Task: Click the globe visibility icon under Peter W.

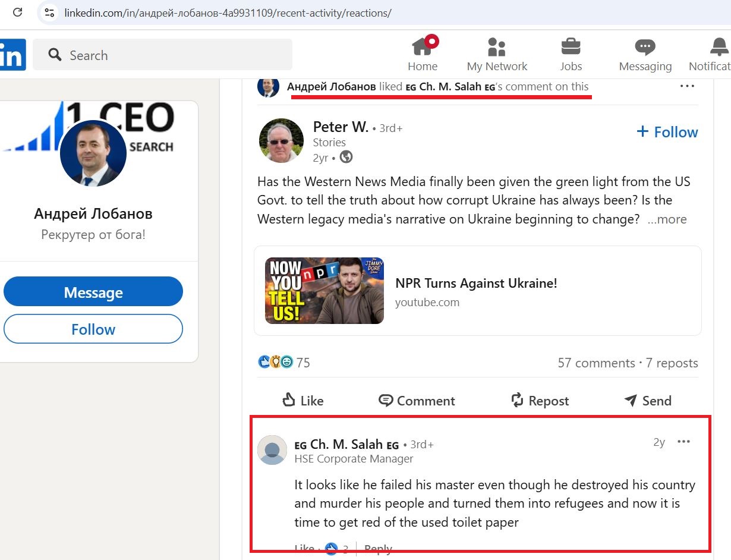Action: click(346, 157)
